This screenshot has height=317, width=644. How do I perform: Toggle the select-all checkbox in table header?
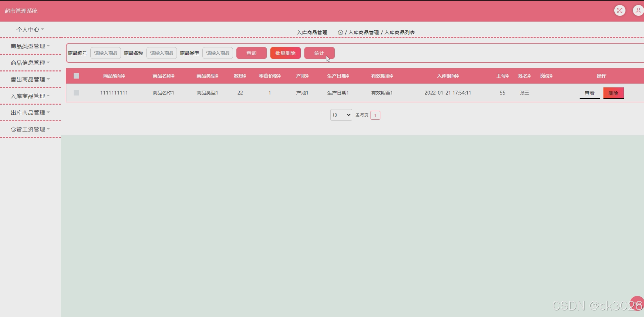click(76, 76)
